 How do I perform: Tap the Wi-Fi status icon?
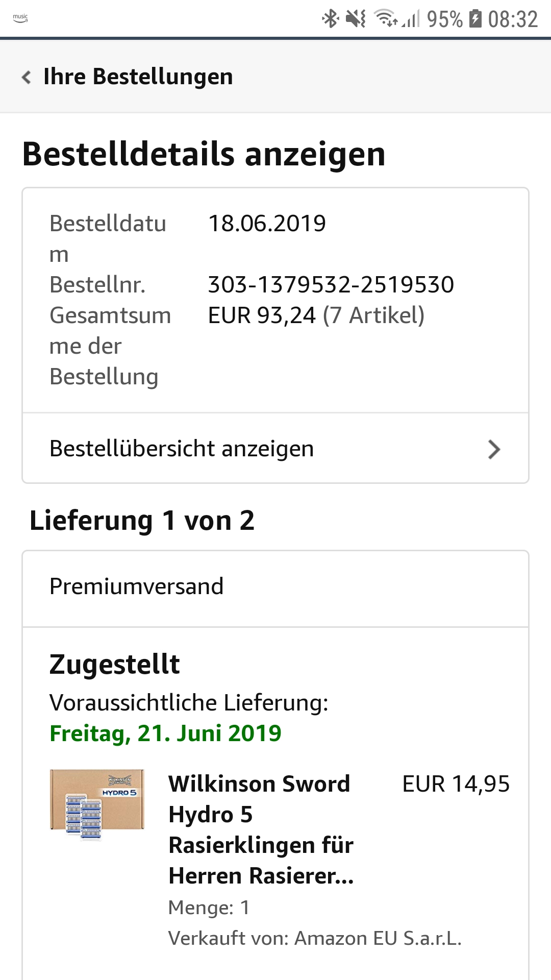tap(386, 19)
